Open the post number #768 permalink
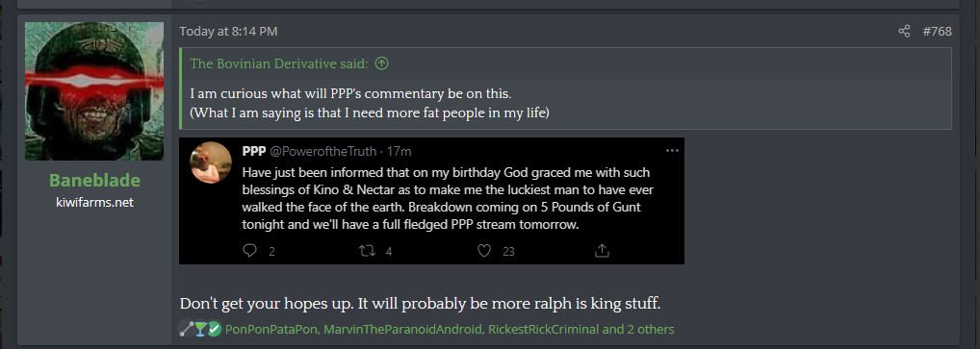The width and height of the screenshot is (980, 349). pyautogui.click(x=938, y=31)
